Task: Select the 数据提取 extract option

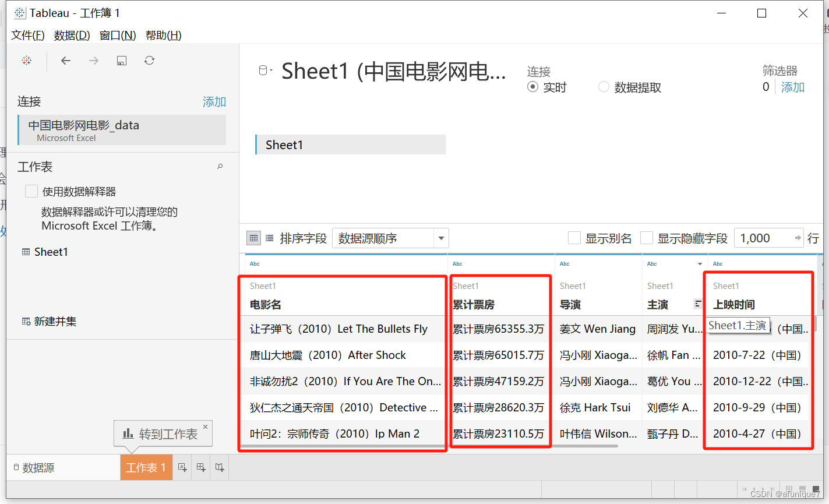Action: [604, 87]
